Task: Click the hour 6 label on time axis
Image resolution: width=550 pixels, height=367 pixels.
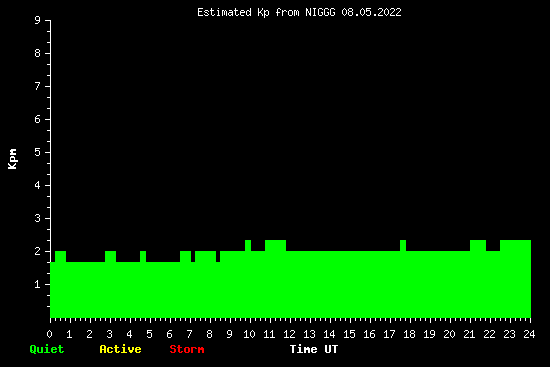Action: (x=169, y=334)
